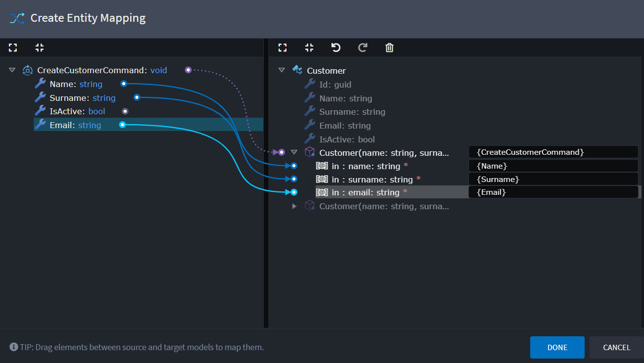Click target connector dot of in : surname
This screenshot has height=363, width=644.
click(x=294, y=179)
